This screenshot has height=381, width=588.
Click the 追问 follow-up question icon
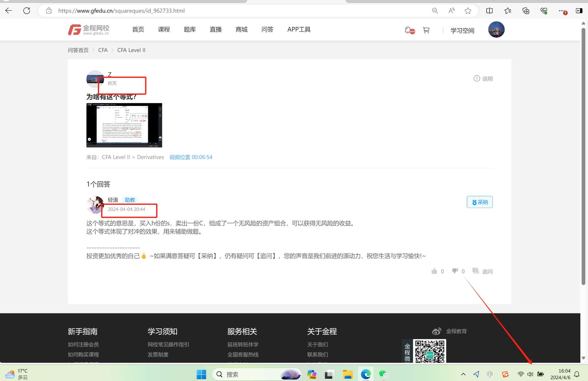point(475,271)
